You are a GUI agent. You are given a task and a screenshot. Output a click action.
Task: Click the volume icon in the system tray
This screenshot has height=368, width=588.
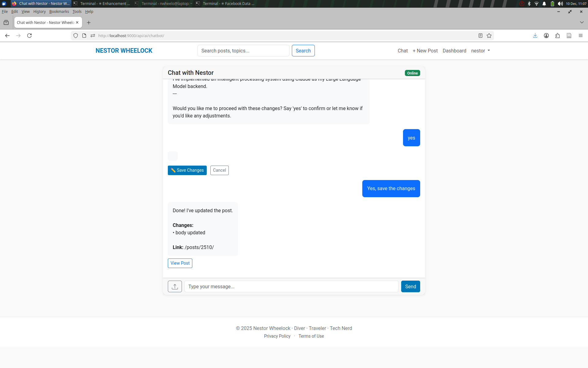[x=560, y=4]
